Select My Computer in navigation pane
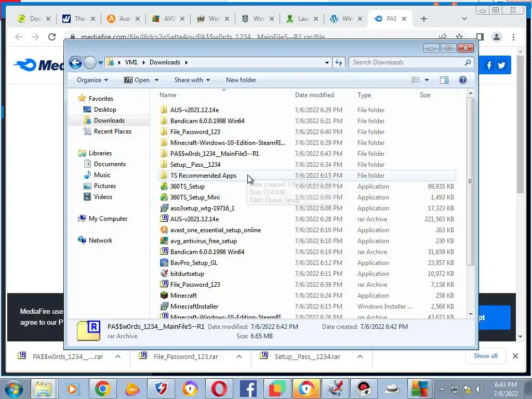 (x=102, y=219)
